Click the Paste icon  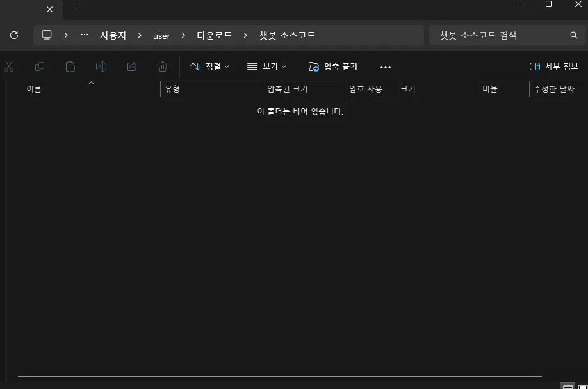70,67
